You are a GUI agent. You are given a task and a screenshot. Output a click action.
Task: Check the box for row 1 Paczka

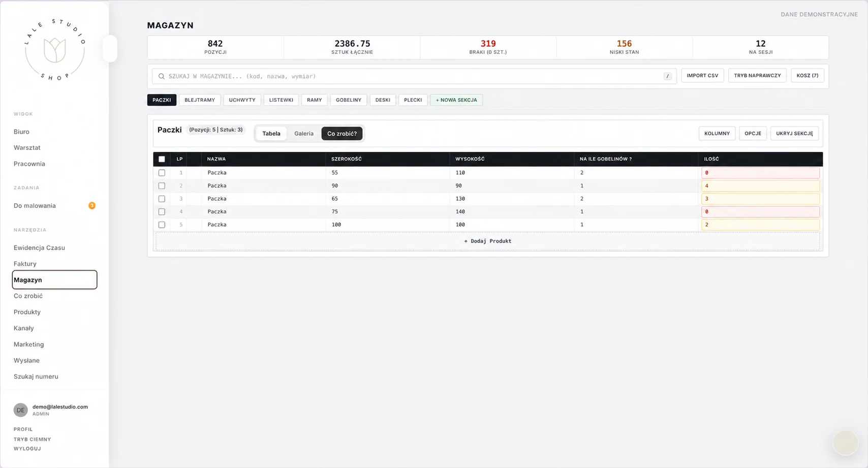pyautogui.click(x=162, y=173)
